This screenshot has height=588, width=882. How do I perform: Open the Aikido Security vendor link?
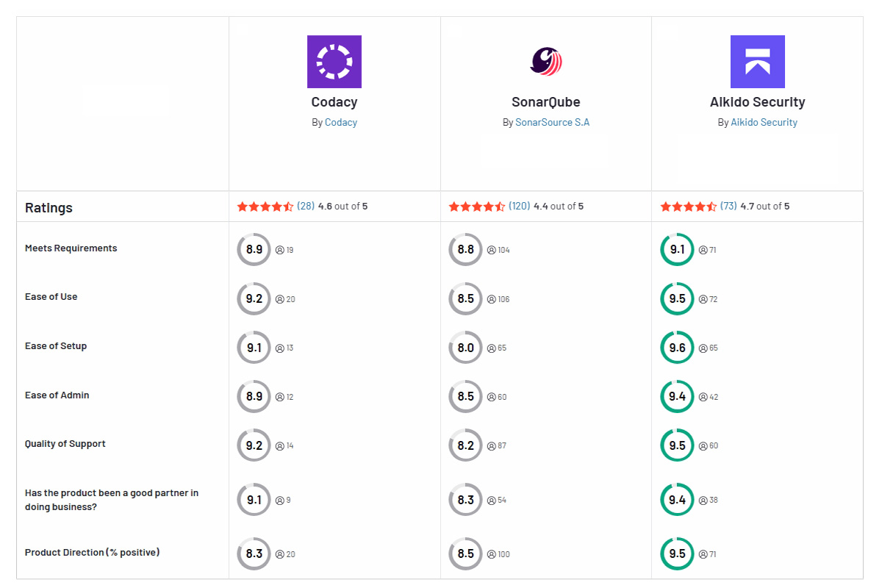[x=764, y=123]
